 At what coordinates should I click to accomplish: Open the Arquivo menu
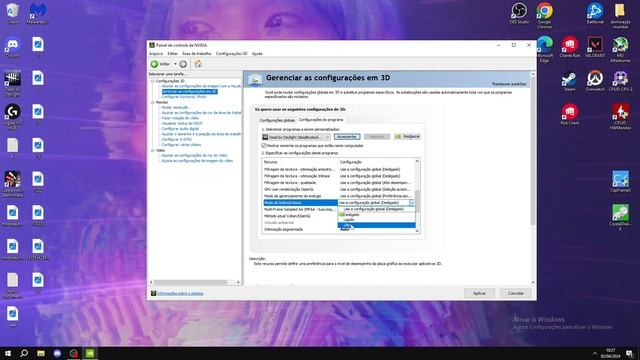156,54
